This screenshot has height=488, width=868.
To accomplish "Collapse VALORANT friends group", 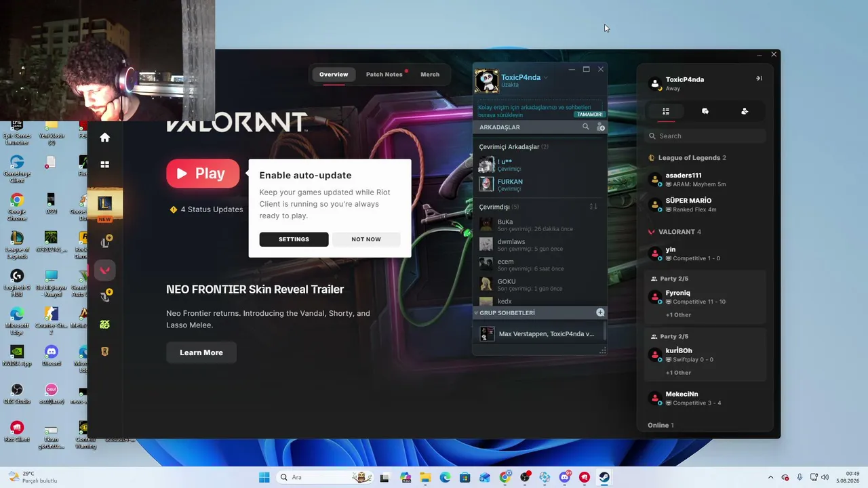I will pyautogui.click(x=675, y=232).
